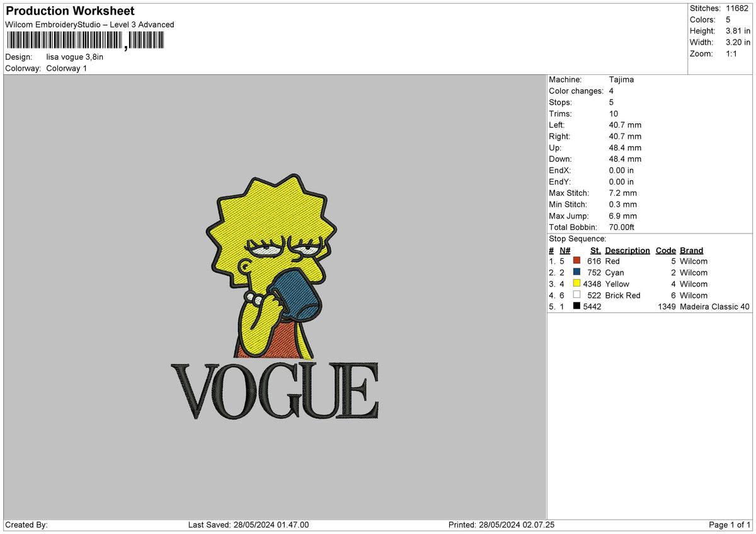This screenshot has width=756, height=534.
Task: Click the 'Page 1 of 1' indicator
Action: [x=730, y=525]
